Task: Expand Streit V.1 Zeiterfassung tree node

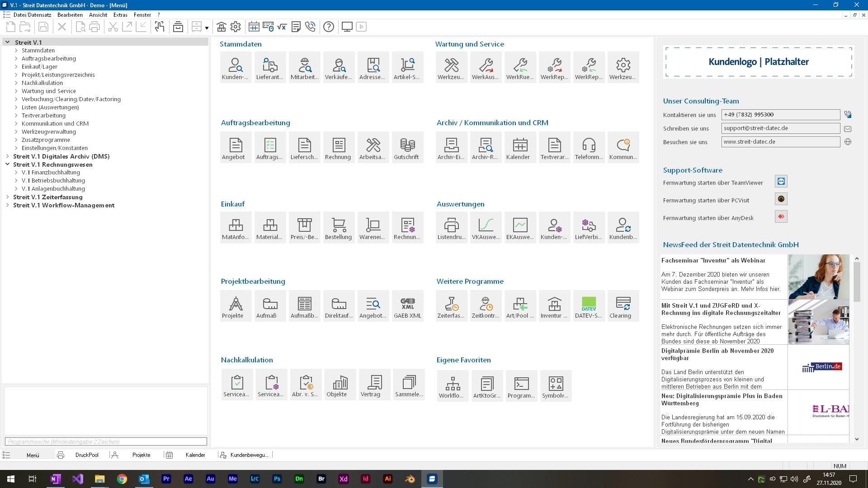Action: point(8,197)
